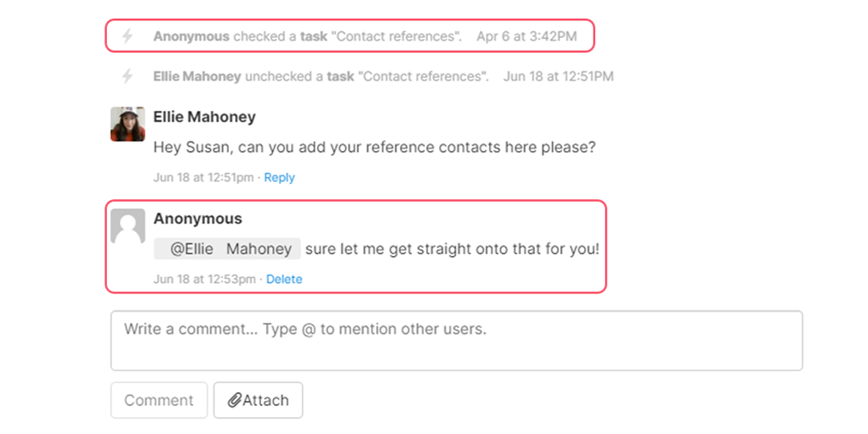Click Ellie Mahoney's name in unchecked task activity

(197, 76)
